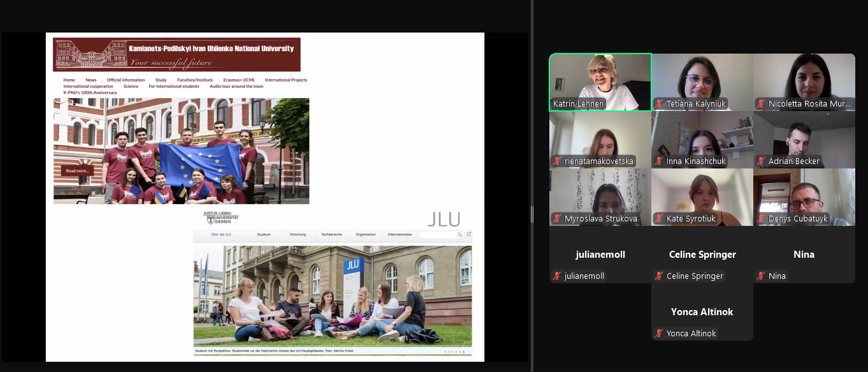The image size is (868, 372).
Task: Click the muted mic icon beside Adrian Becker
Action: pos(761,161)
